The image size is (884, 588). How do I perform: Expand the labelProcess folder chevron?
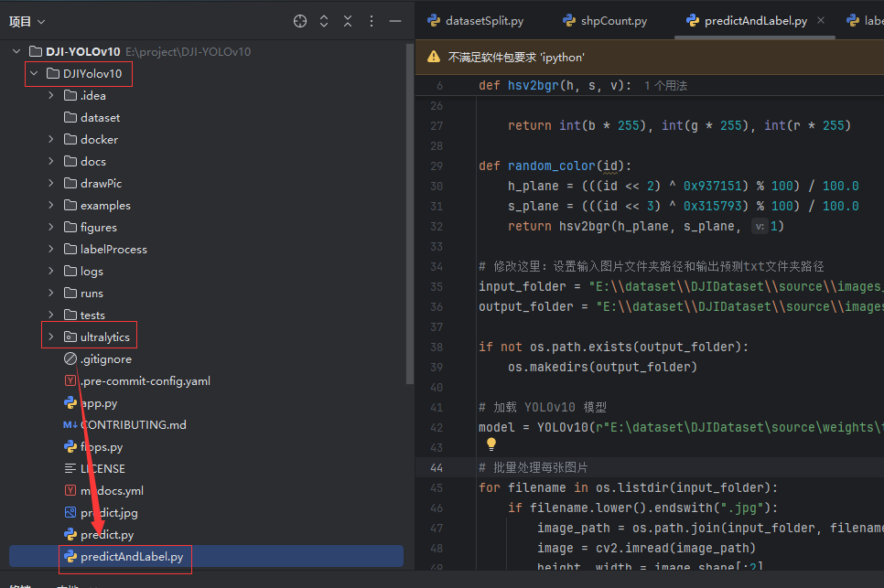click(50, 249)
